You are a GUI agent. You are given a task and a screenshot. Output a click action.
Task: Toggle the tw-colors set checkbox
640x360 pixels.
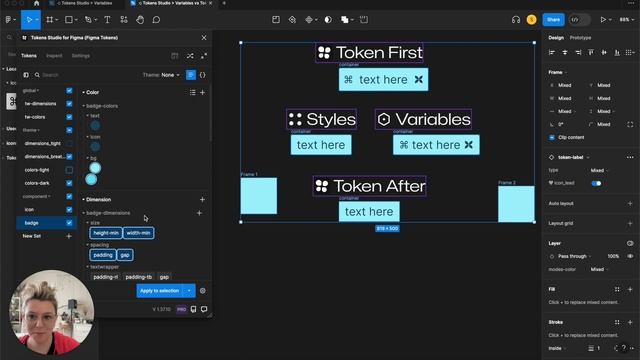pos(69,117)
